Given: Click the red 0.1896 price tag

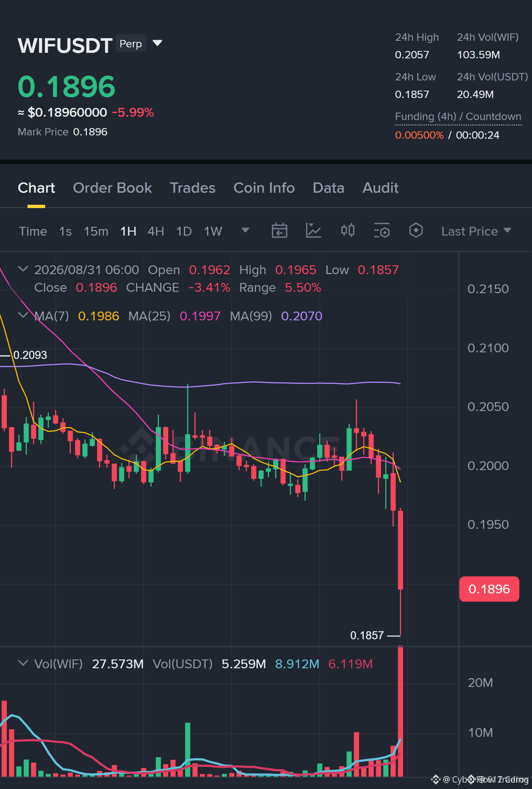Looking at the screenshot, I should 489,589.
